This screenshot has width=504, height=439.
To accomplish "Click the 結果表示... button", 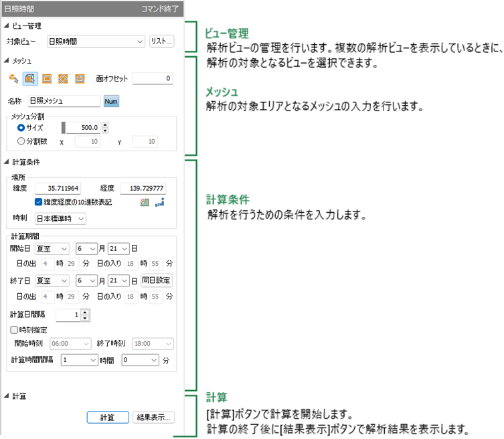I will pos(154,418).
